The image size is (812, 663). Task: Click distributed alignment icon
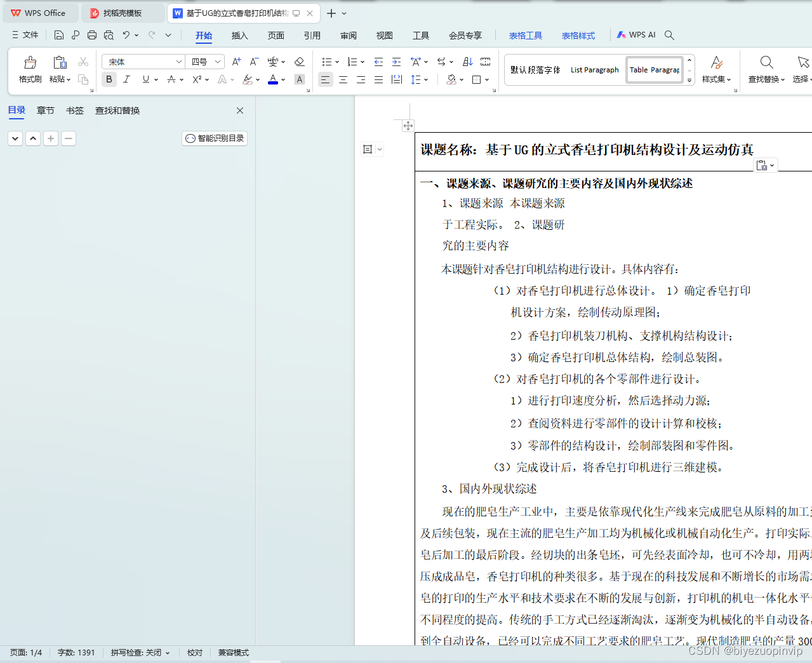pos(397,79)
